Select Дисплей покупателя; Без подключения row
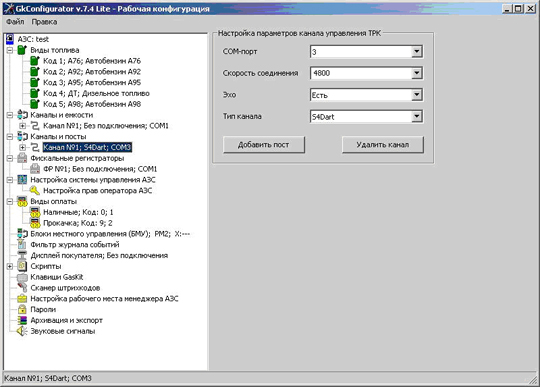The height and width of the screenshot is (387, 540). coord(99,255)
